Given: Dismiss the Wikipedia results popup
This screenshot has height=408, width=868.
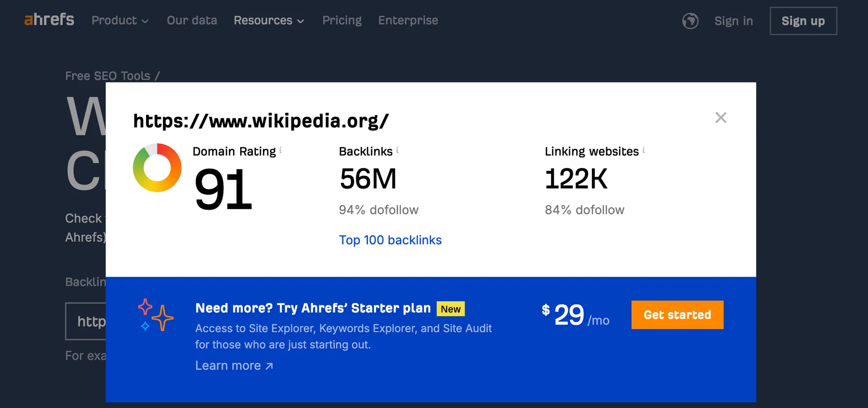Looking at the screenshot, I should point(721,117).
